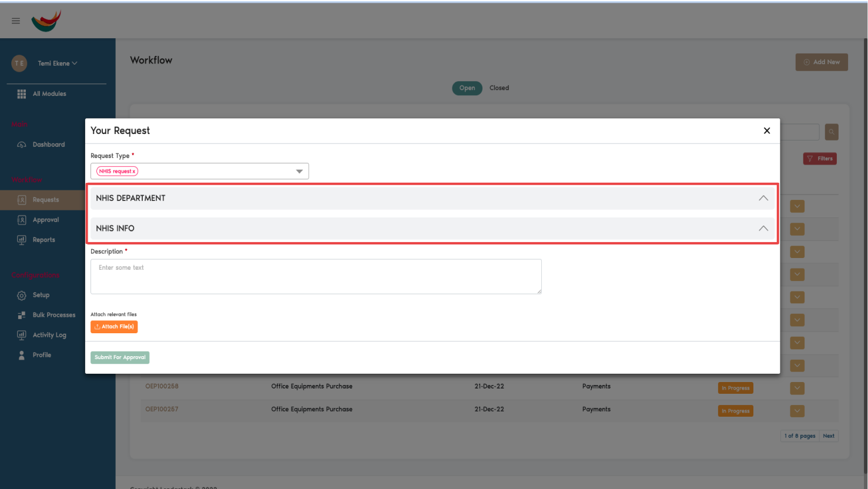Open the Approval section icon
The width and height of the screenshot is (868, 489).
click(22, 220)
